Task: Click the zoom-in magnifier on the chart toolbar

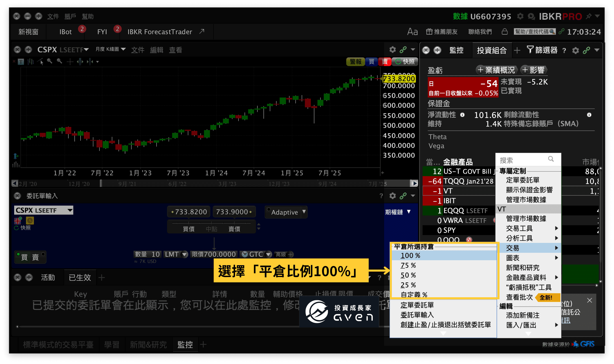Action: point(49,62)
